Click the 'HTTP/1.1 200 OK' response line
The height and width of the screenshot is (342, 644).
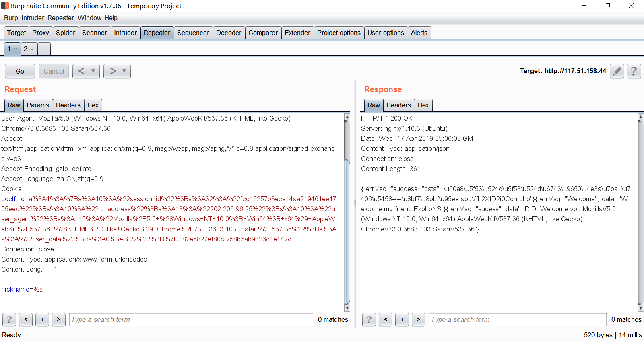click(x=386, y=119)
